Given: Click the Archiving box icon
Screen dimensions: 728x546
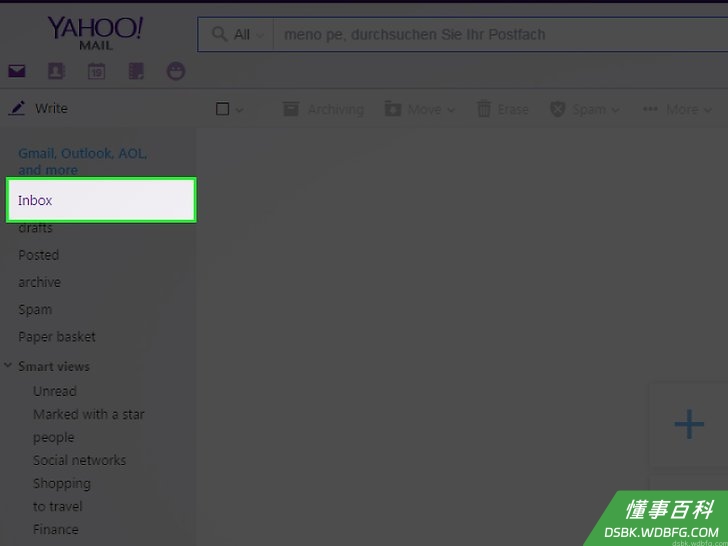Looking at the screenshot, I should 291,109.
